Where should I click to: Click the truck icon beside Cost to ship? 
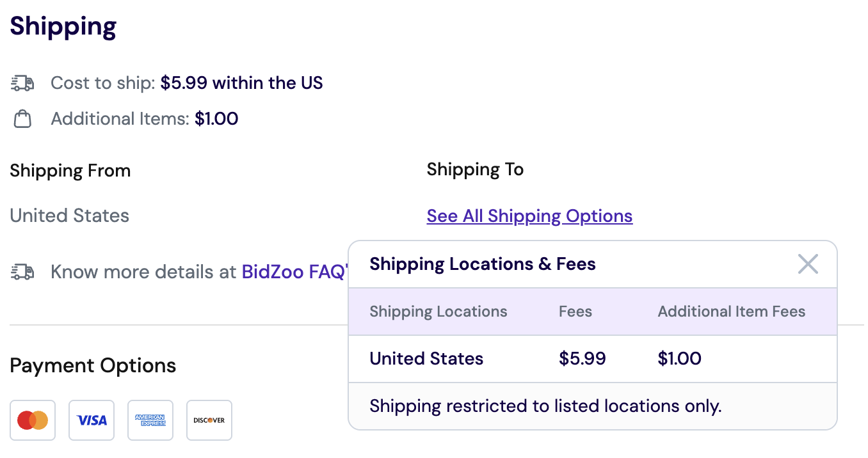(22, 83)
